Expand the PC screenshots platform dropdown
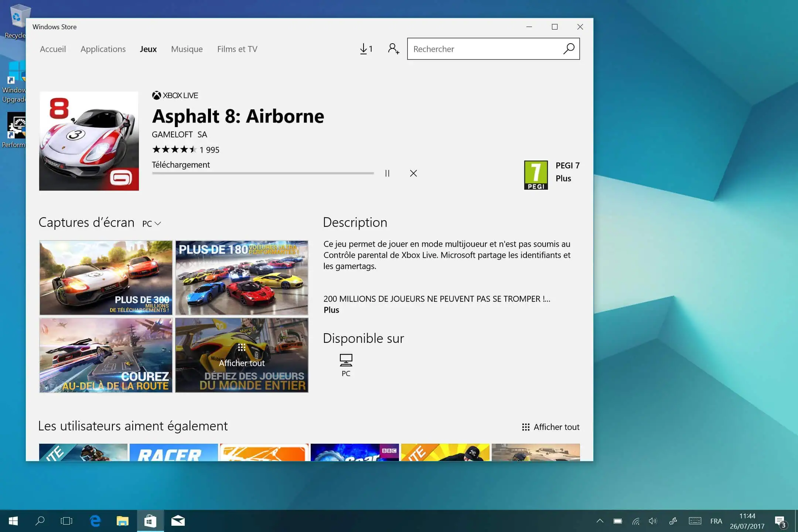The height and width of the screenshot is (532, 798). coord(152,224)
